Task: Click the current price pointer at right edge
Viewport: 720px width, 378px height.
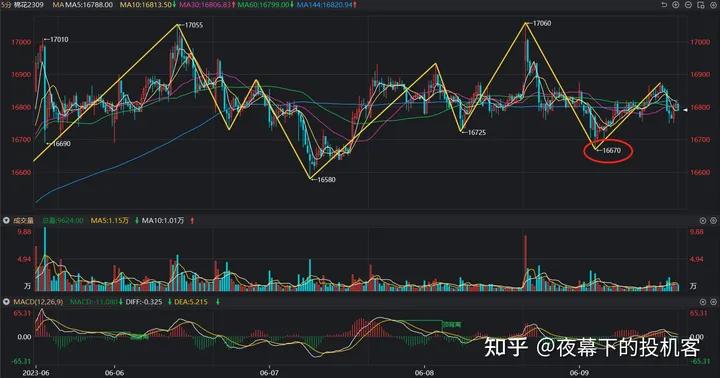Action: (x=686, y=110)
